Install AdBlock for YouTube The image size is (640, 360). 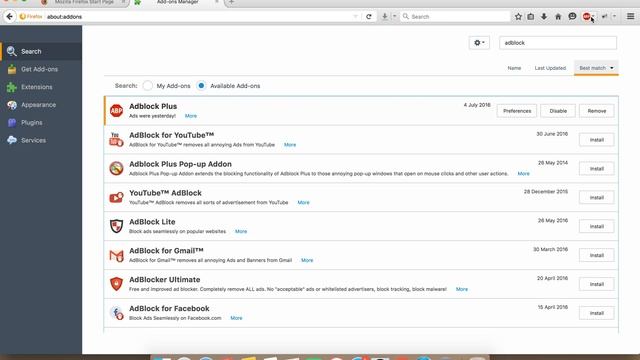(597, 140)
